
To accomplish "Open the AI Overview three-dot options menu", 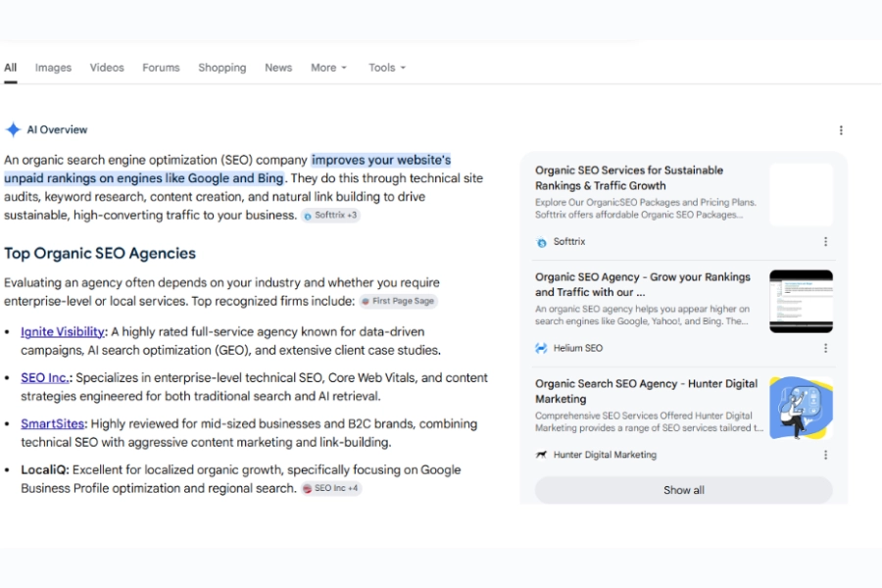I will pyautogui.click(x=841, y=130).
